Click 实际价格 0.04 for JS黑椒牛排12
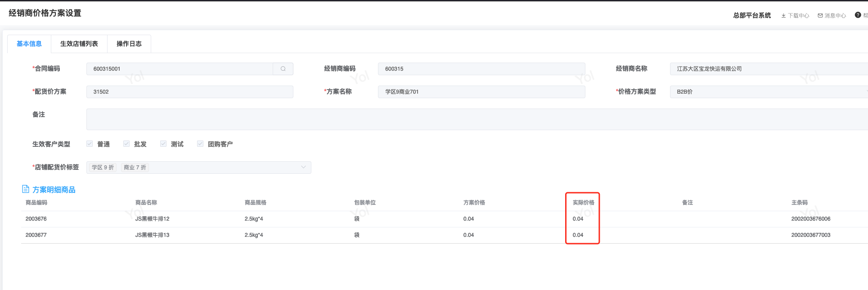Viewport: 868px width, 290px height. [x=578, y=219]
